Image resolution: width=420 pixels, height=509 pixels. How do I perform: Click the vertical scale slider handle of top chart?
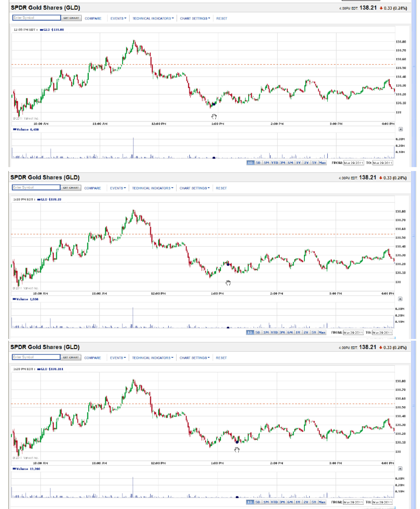tap(414, 66)
